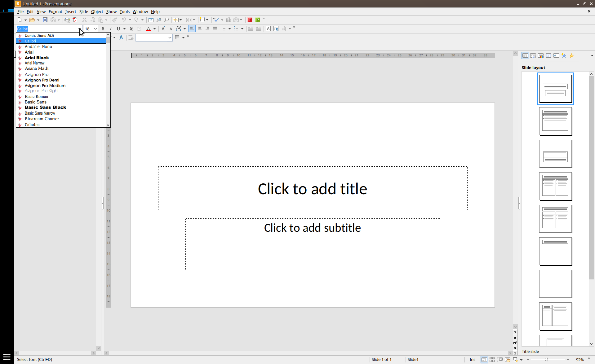Export as PDF using the toolbar icon
Viewport: 595px width, 364px height.
[x=75, y=20]
